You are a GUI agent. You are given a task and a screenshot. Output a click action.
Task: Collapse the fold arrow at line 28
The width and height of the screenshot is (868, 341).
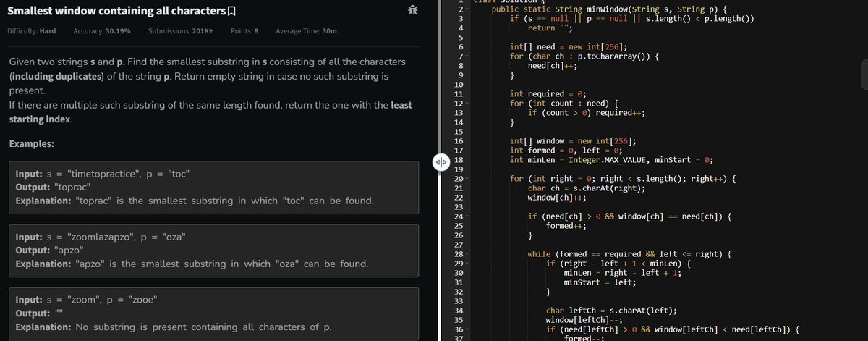pos(467,254)
